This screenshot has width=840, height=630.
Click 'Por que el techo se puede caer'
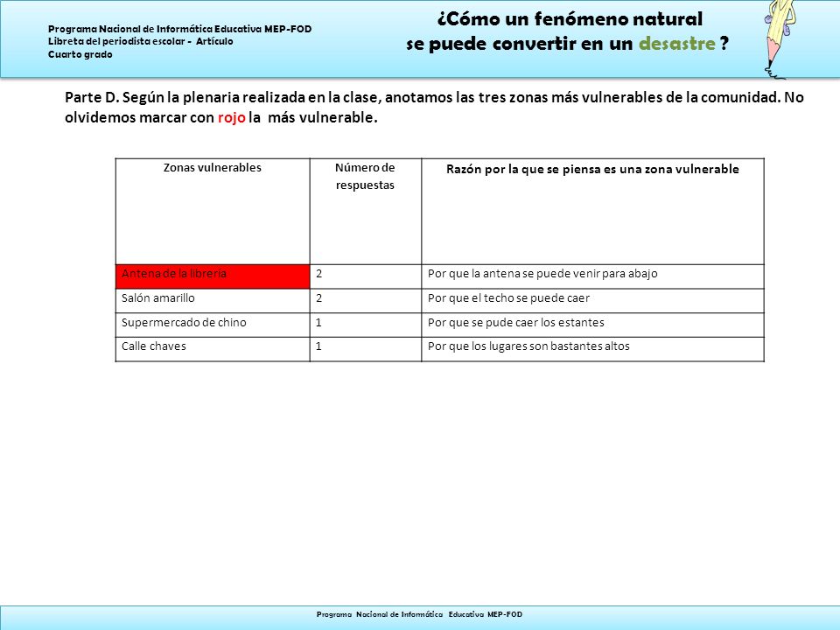point(508,297)
